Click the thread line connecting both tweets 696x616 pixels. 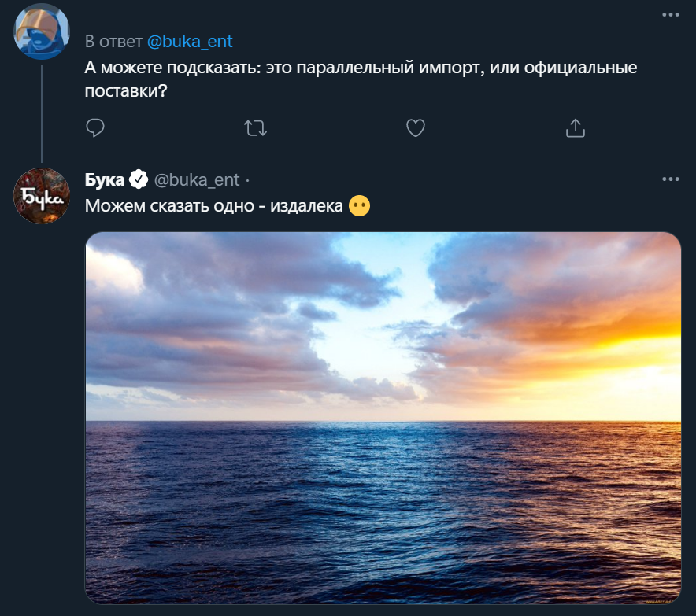pyautogui.click(x=42, y=110)
